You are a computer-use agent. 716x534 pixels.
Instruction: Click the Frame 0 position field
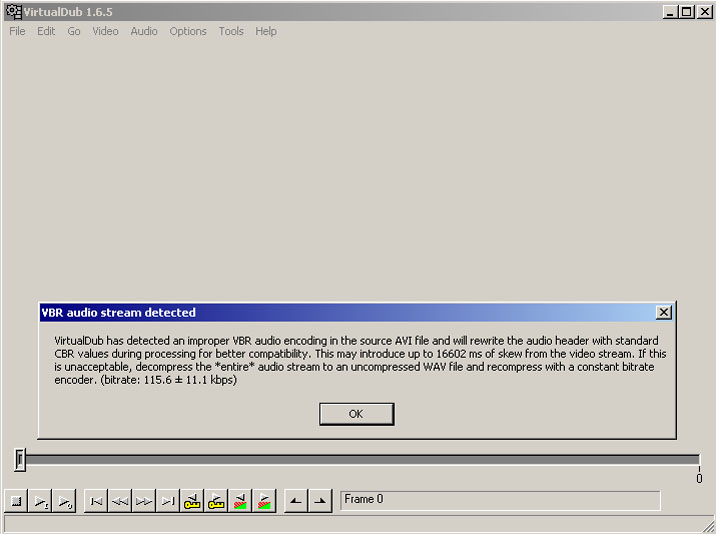tap(500, 500)
